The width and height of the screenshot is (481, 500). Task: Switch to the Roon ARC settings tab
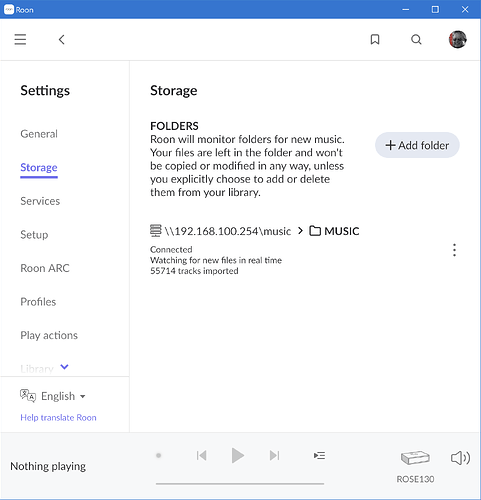tap(45, 268)
